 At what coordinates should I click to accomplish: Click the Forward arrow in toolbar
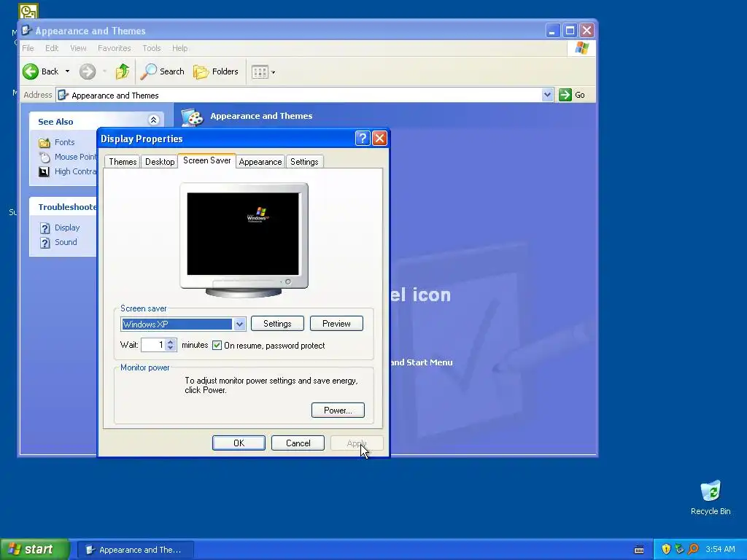coord(88,71)
